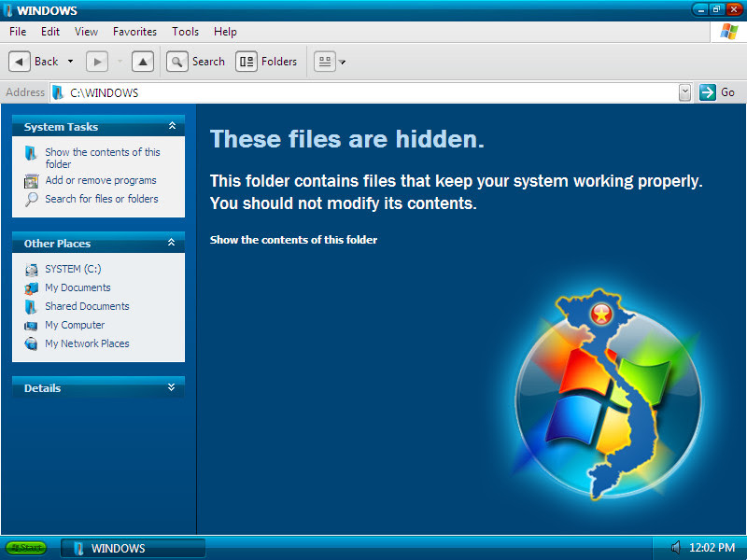
Task: Click the My Computer icon
Action: [31, 326]
